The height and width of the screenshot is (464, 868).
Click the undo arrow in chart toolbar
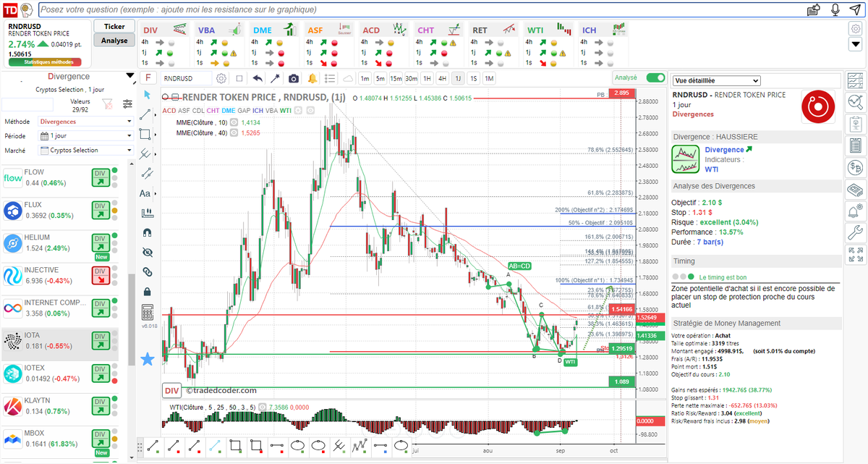[258, 78]
